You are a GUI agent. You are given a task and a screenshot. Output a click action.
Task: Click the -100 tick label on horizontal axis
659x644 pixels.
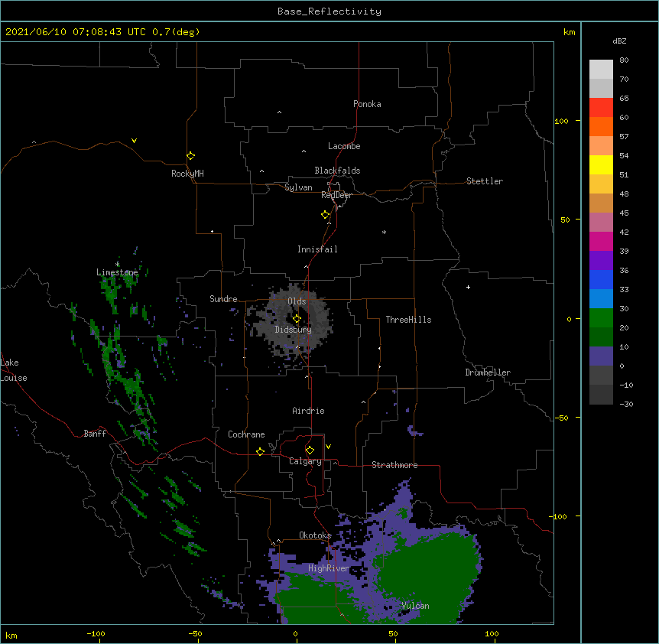[96, 633]
